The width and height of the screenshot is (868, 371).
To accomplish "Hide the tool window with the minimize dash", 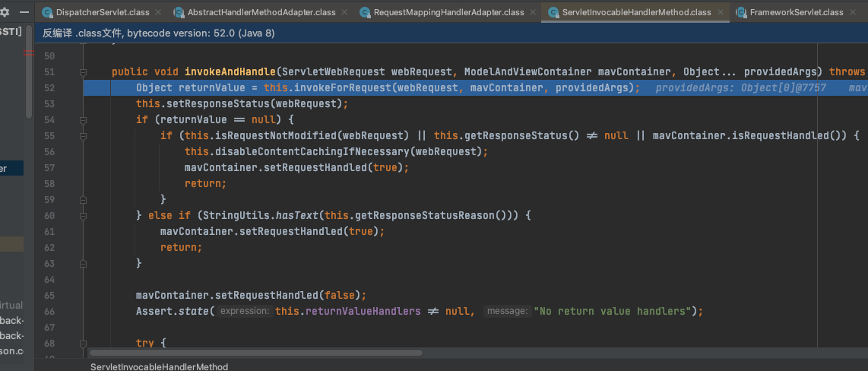I will coord(24,11).
